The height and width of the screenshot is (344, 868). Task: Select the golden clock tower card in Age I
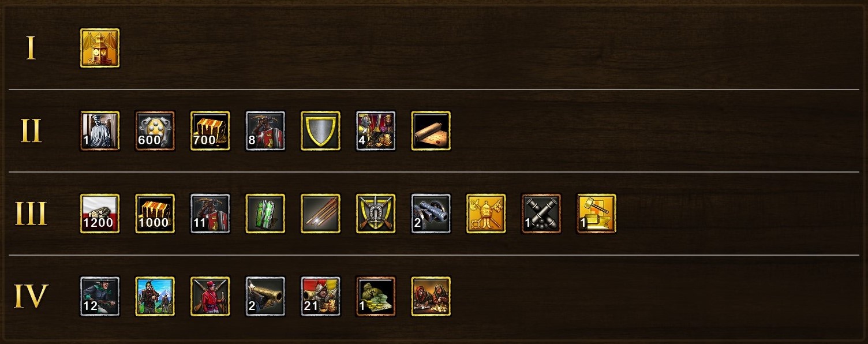point(100,48)
